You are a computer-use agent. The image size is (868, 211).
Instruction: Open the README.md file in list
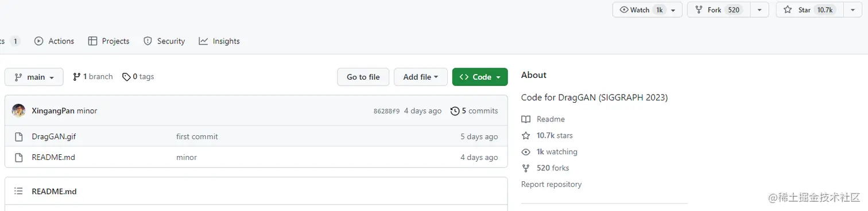click(53, 157)
